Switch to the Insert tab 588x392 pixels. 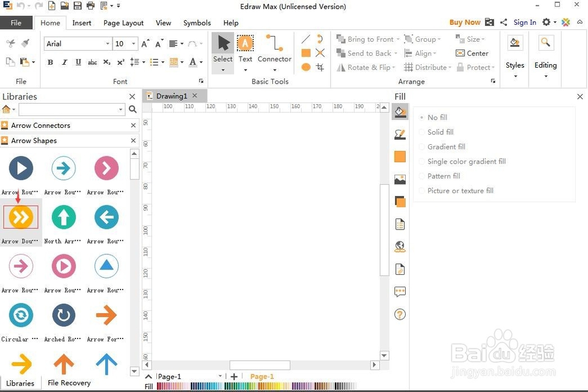pos(82,23)
